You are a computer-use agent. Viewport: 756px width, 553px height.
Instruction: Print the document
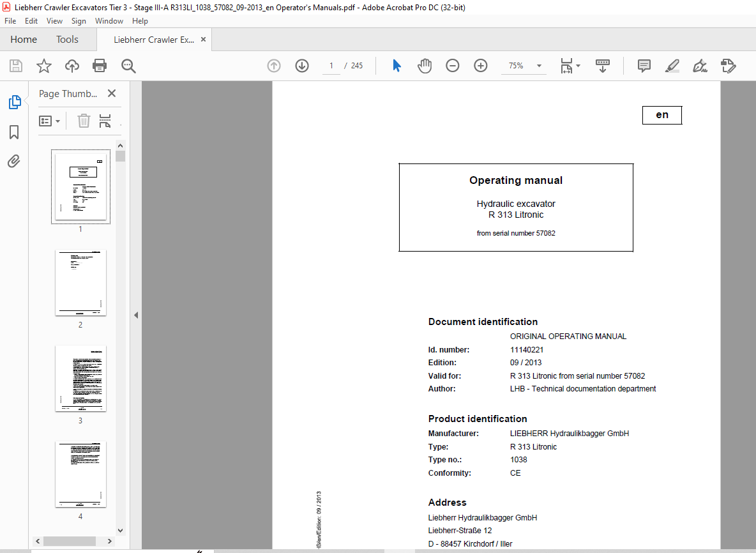[x=100, y=66]
